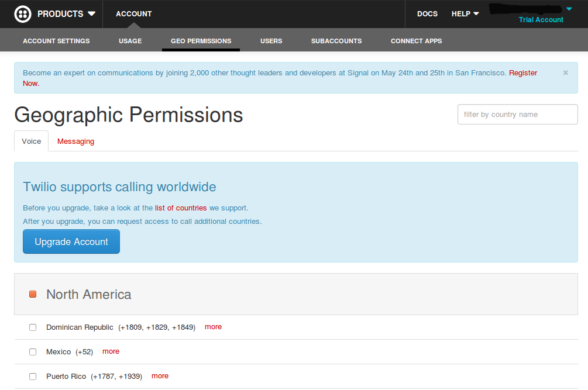Click the Twilio logo icon

pos(22,14)
